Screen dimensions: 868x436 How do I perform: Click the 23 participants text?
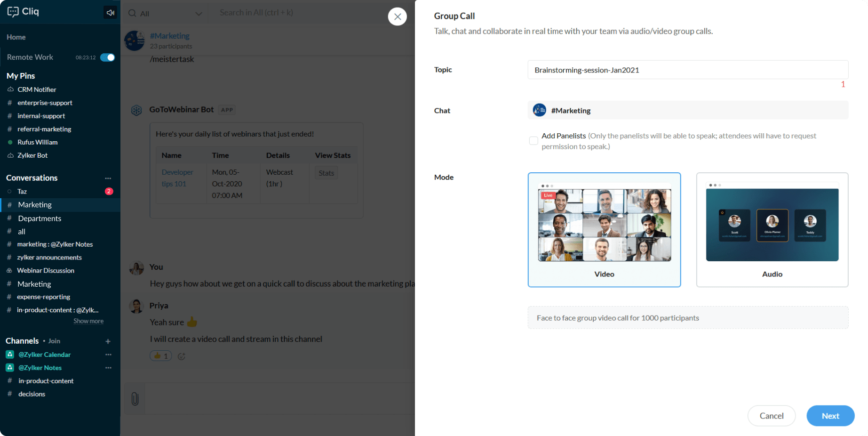click(171, 46)
